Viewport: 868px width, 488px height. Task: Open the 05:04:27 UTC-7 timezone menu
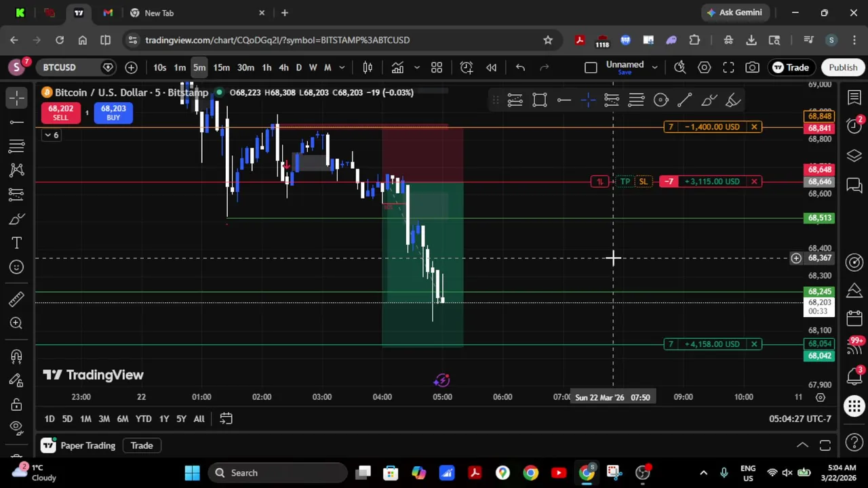tap(800, 419)
